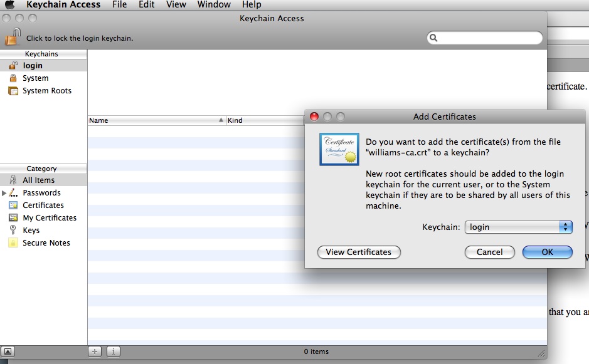Close the Add Certificates dialog window
589x364 pixels.
pos(314,117)
